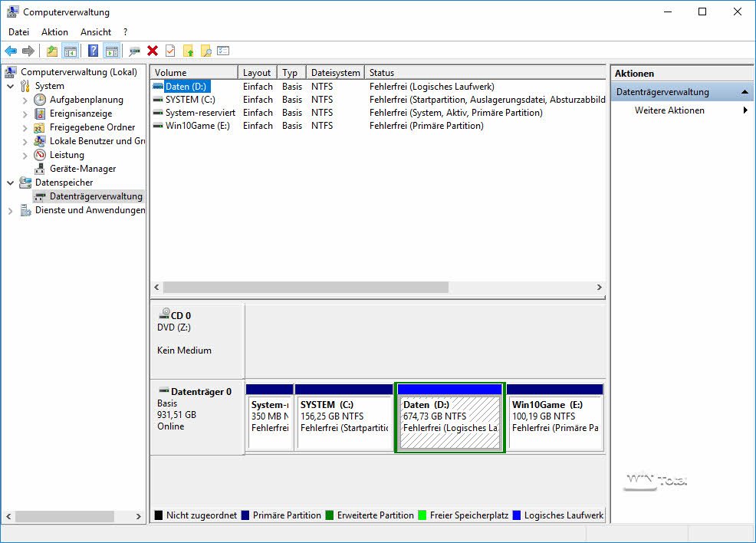The image size is (756, 543).
Task: Select Win10Game (E:) row in volume list
Action: tap(197, 126)
